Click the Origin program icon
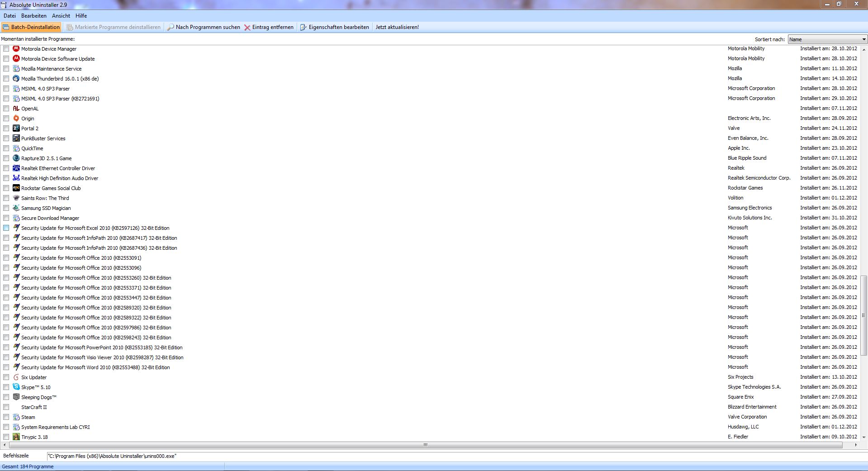The height and width of the screenshot is (471, 868). click(x=16, y=118)
